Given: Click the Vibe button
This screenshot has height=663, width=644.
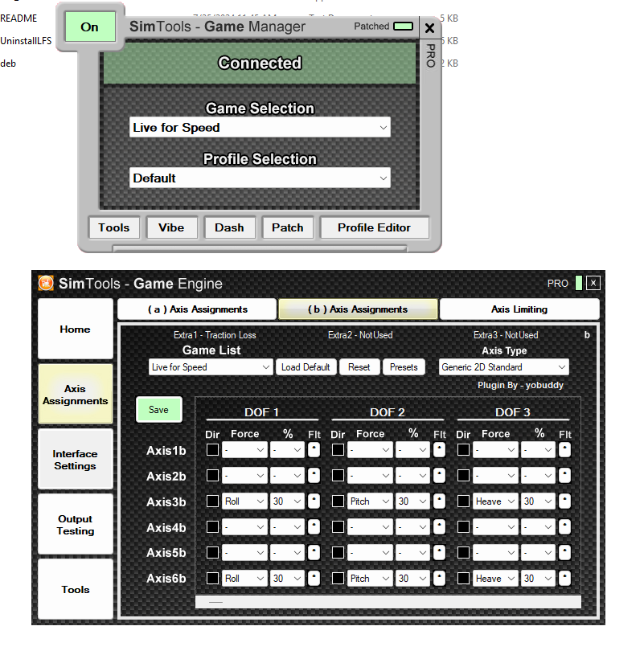Looking at the screenshot, I should click(171, 227).
